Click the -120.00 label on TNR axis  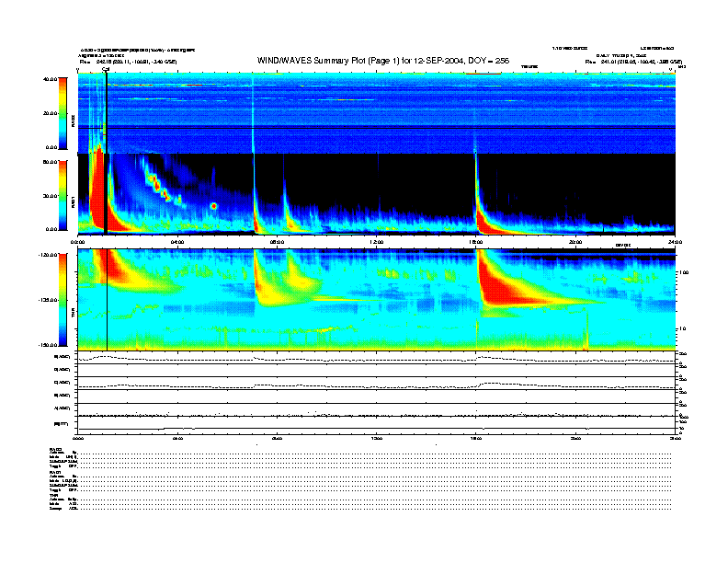48,254
